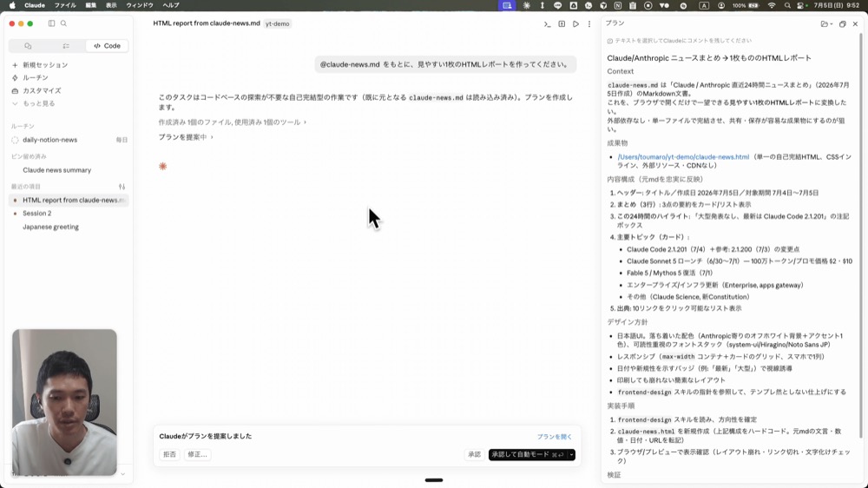The image size is (868, 488).
Task: Open the terminal prompt icon
Action: (547, 23)
